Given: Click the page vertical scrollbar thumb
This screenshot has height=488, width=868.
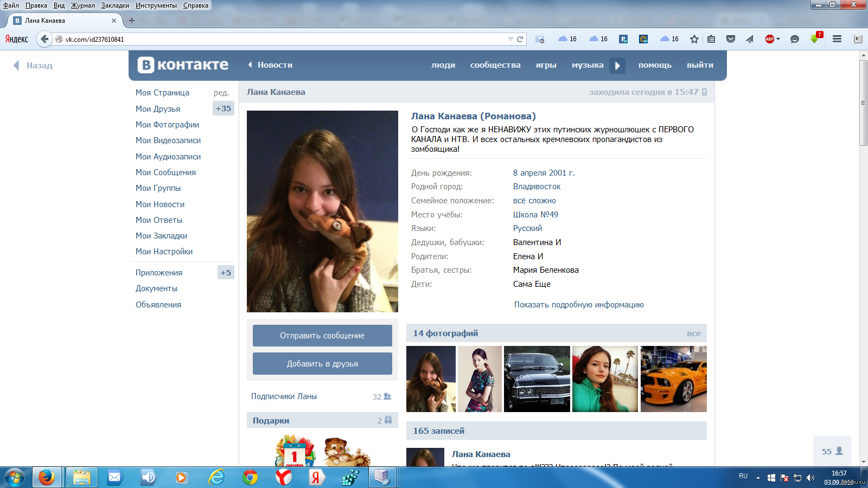Looking at the screenshot, I should click(x=863, y=103).
